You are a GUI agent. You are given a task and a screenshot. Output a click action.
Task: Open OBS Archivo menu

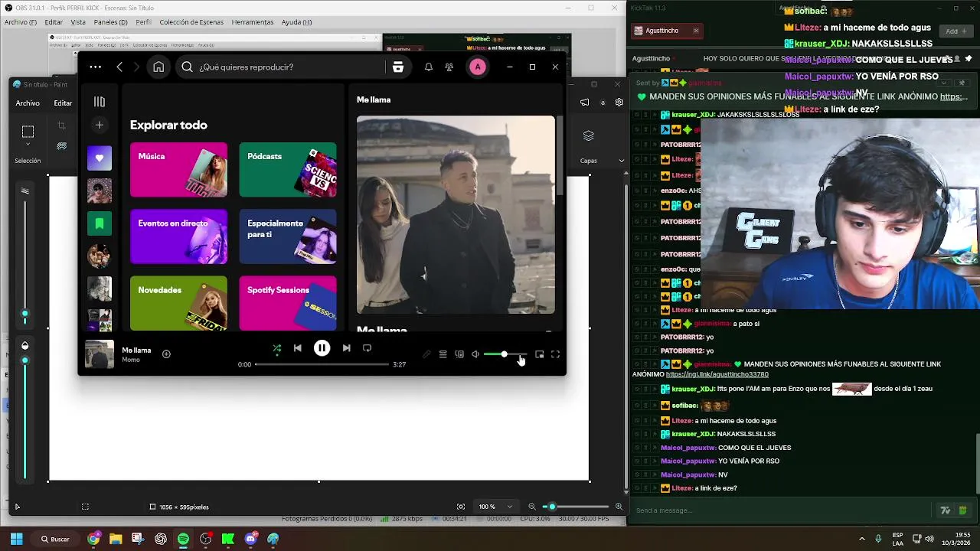[21, 22]
